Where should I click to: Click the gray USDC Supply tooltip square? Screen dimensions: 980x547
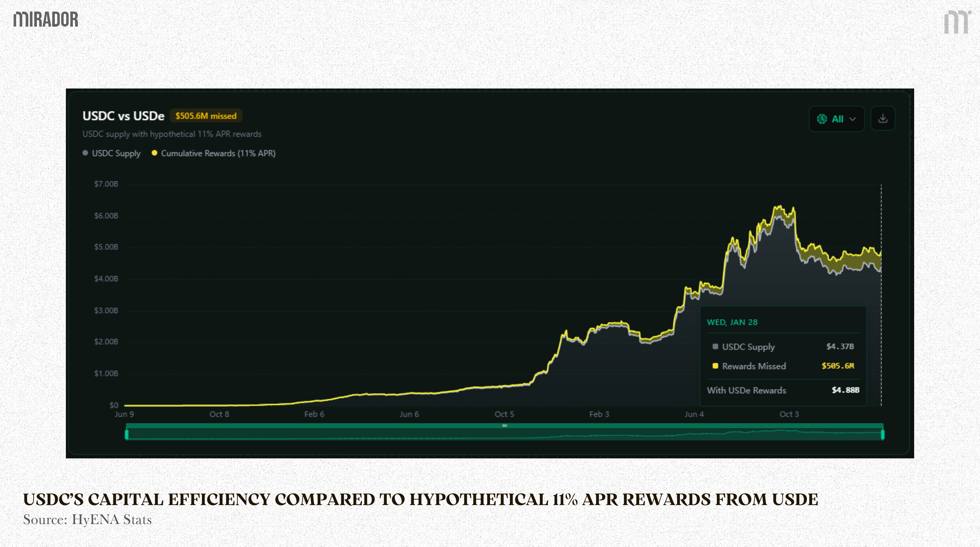[715, 346]
